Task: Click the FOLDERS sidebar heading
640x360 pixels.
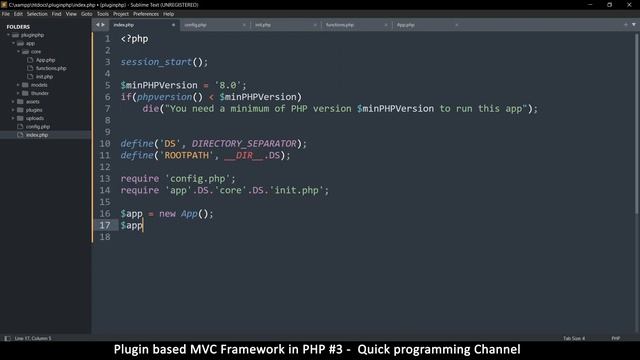Action: 18,27
